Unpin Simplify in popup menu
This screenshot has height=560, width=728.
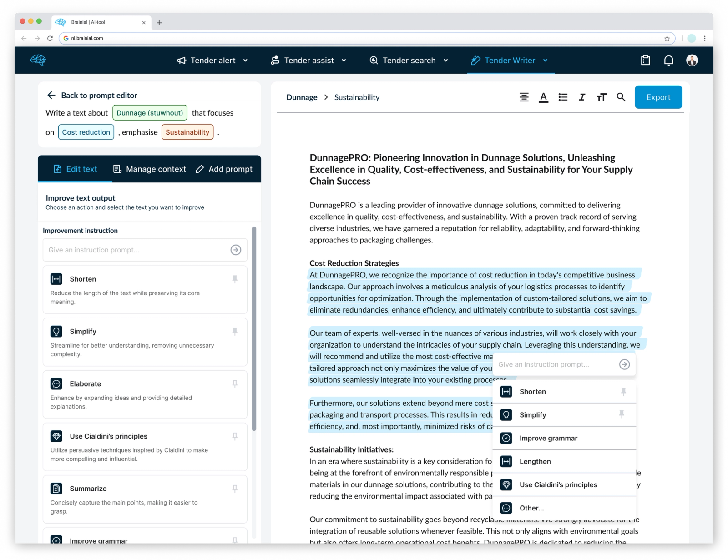pyautogui.click(x=622, y=414)
